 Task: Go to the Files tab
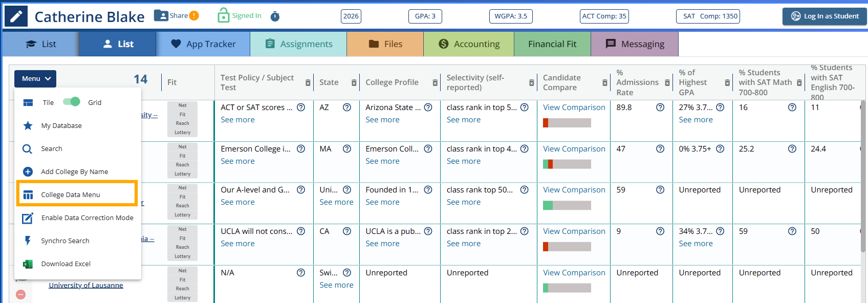click(x=385, y=44)
